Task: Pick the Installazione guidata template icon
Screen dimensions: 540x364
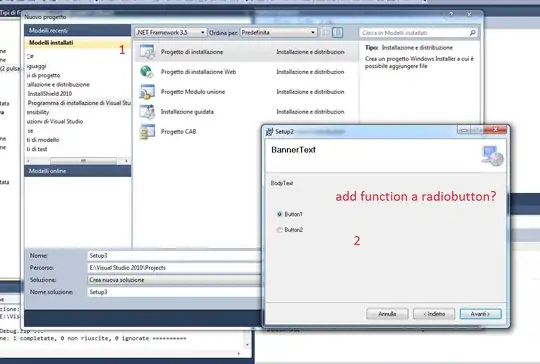Action: 147,112
